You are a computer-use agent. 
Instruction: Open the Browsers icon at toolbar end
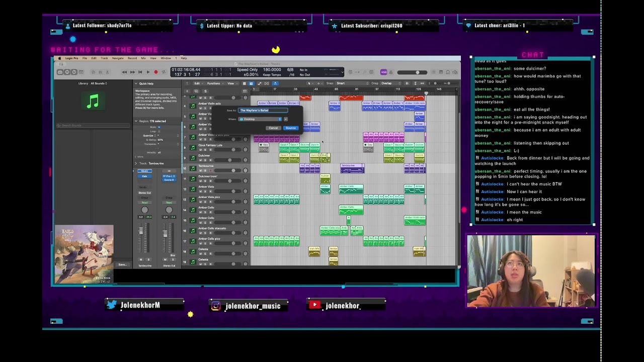coord(455,72)
